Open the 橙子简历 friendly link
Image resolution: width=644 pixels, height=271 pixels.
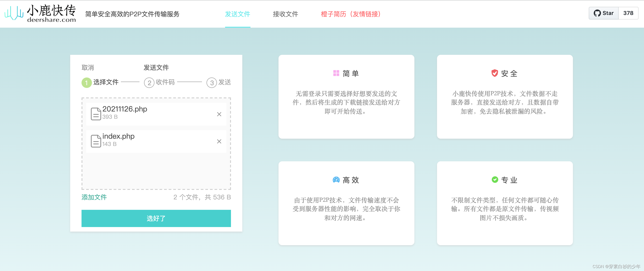click(351, 14)
